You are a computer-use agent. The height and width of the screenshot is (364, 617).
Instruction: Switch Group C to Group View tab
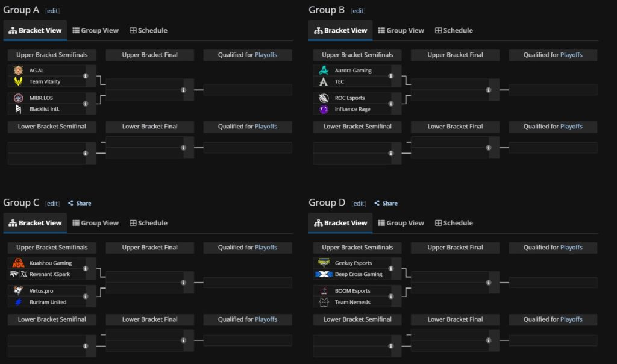tap(96, 223)
